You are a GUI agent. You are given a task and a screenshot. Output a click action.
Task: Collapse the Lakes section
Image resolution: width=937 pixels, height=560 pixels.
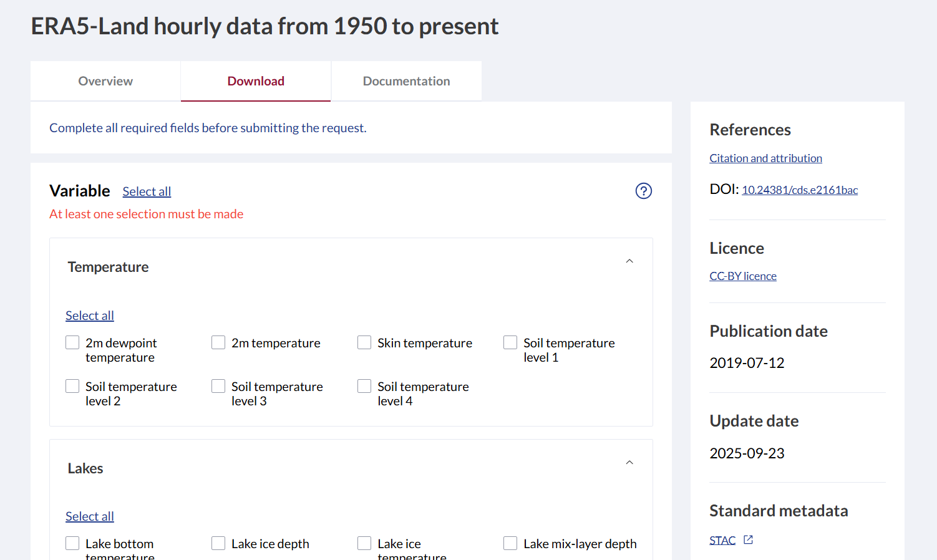(629, 462)
